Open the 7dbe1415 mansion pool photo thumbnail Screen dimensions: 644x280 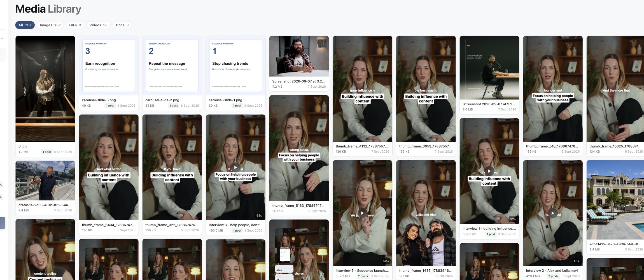pyautogui.click(x=615, y=200)
